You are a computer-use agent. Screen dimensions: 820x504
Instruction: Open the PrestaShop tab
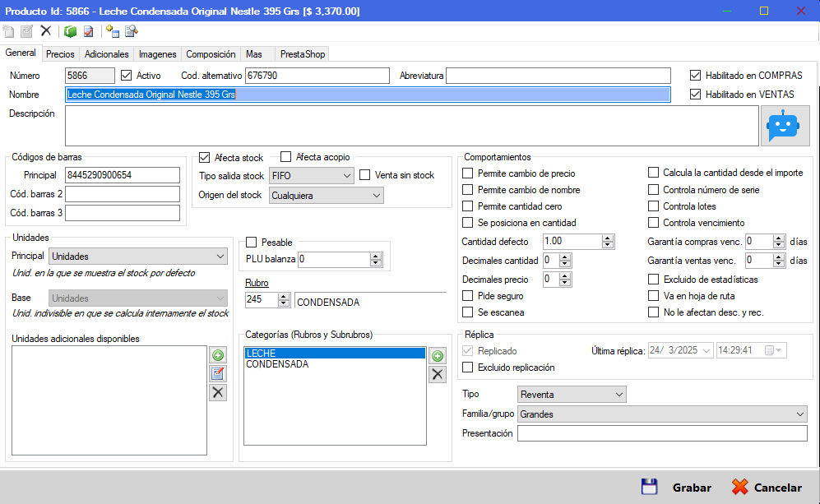[303, 53]
